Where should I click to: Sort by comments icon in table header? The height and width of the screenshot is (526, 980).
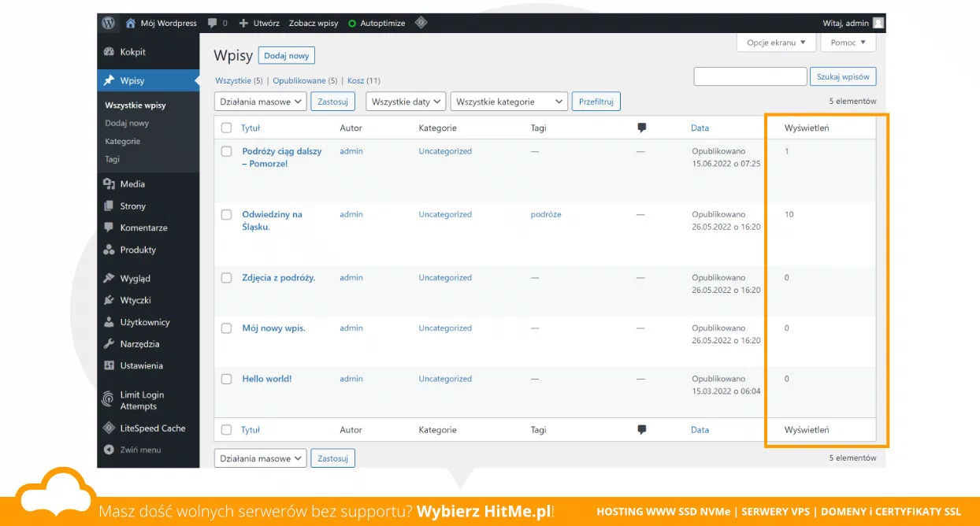642,128
